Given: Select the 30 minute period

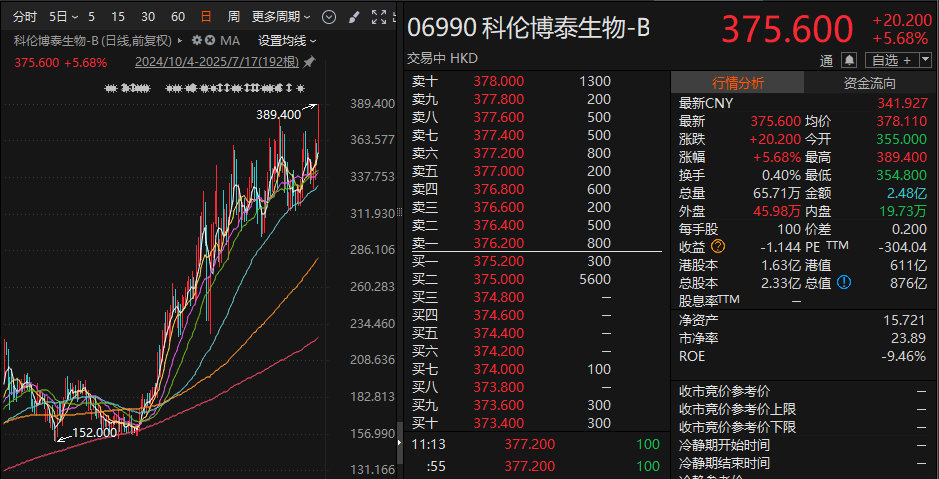Looking at the screenshot, I should 148,17.
